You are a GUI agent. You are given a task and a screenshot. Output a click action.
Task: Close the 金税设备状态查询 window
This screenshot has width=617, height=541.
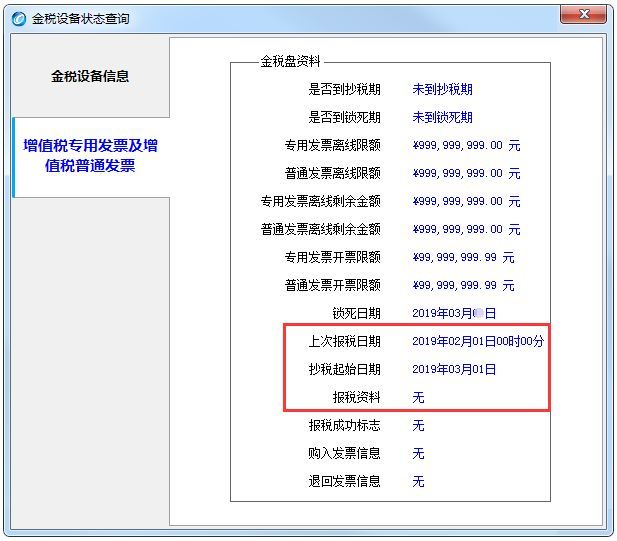click(584, 15)
